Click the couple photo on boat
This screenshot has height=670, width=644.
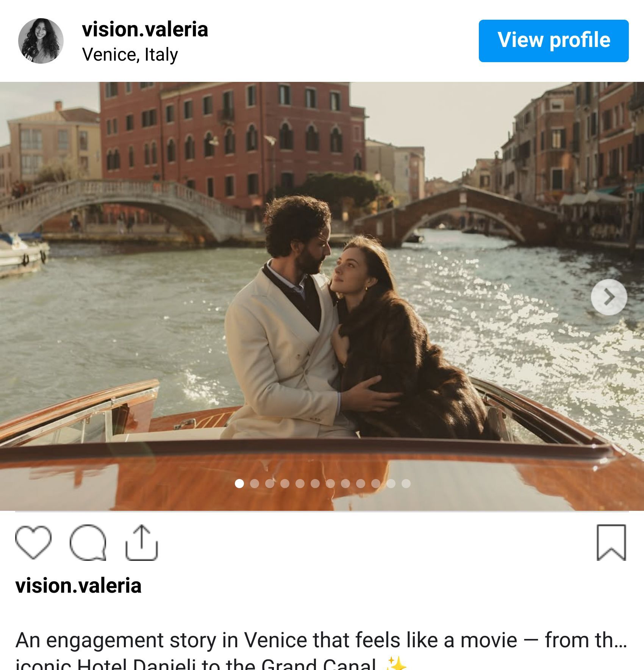point(322,322)
